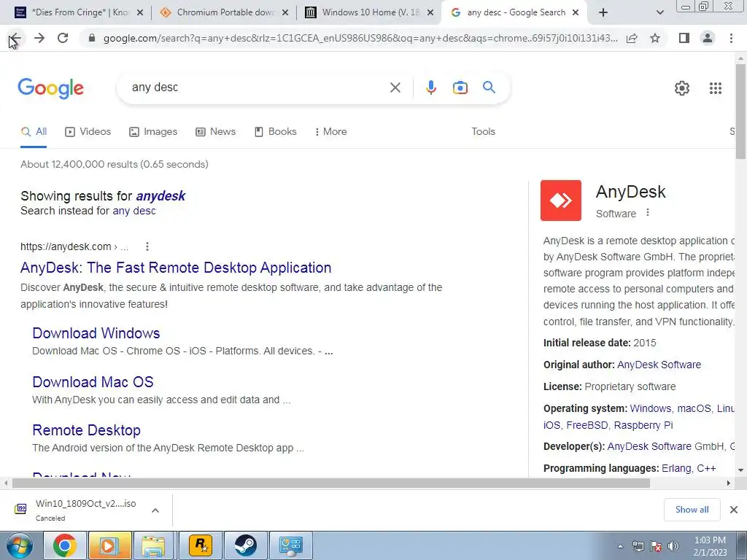This screenshot has width=747, height=560.
Task: Click the macOS operating system link
Action: (694, 408)
